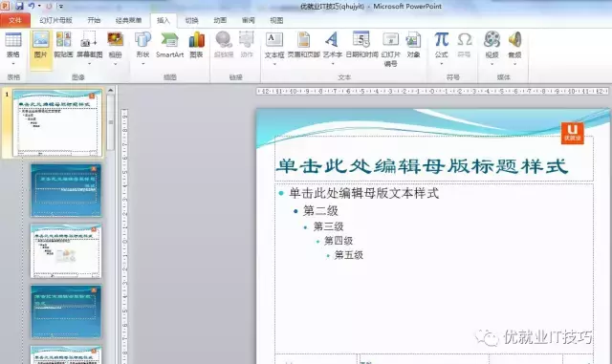Insert a table with the 表格 icon
This screenshot has width=612, height=364.
tap(13, 40)
